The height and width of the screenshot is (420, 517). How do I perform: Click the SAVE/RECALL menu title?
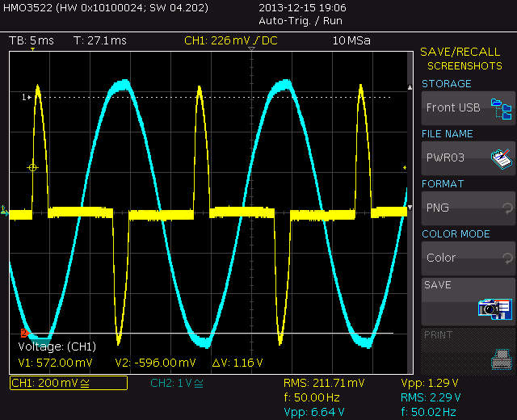(x=460, y=52)
